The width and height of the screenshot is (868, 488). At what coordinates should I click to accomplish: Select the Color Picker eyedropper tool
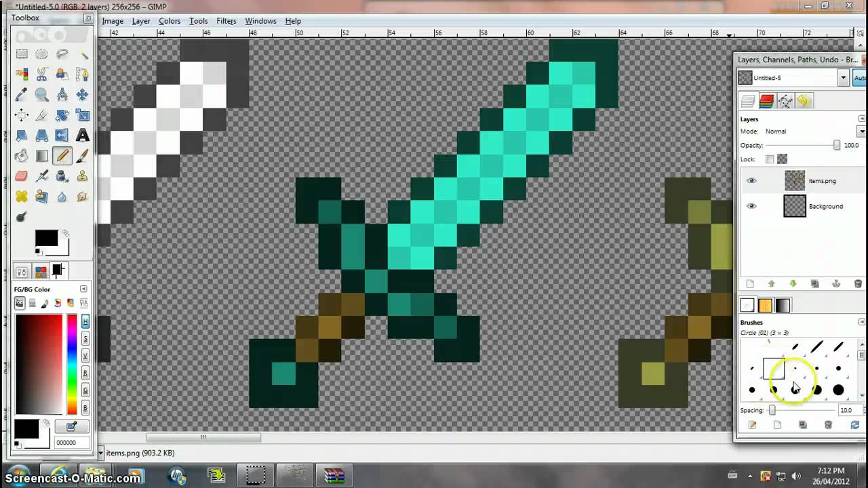[22, 95]
